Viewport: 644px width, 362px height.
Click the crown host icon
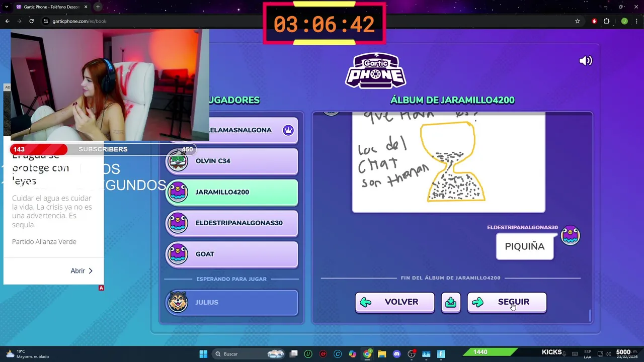click(x=288, y=130)
